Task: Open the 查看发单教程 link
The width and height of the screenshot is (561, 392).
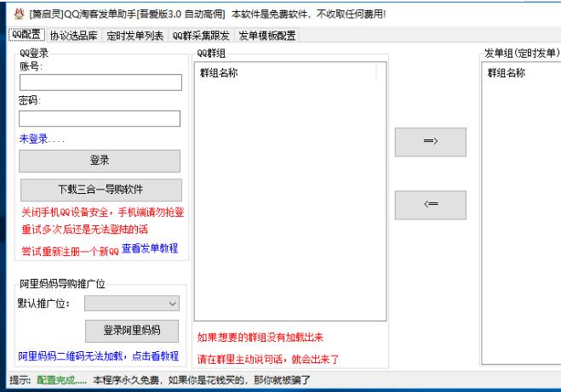Action: tap(150, 248)
